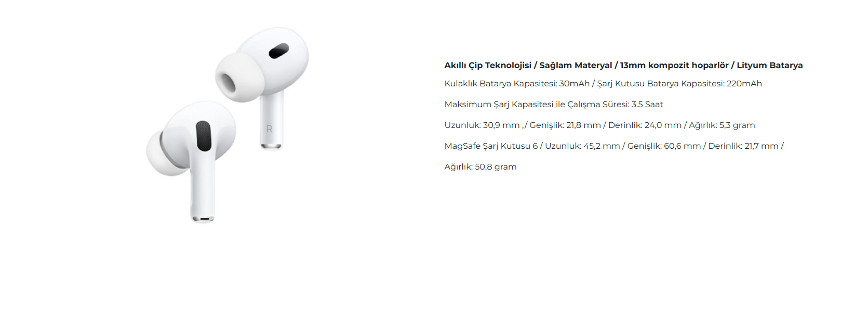Click "Şarj Kutusu Batarya Kapasitesi: 220mAh" text
This screenshot has height=322, width=868.
point(679,84)
